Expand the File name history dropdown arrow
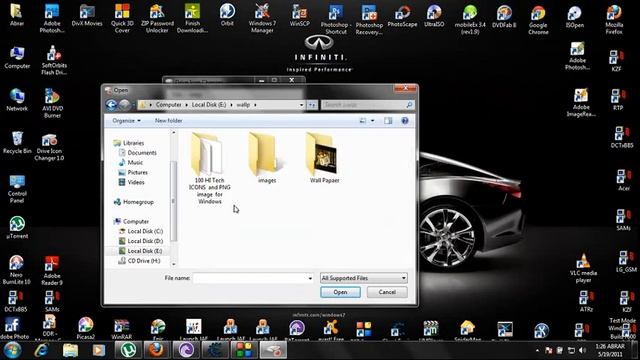Image resolution: width=640 pixels, height=360 pixels. [310, 278]
